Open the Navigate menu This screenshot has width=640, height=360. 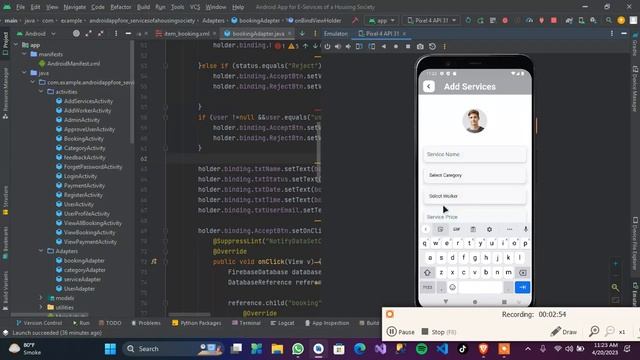point(75,7)
